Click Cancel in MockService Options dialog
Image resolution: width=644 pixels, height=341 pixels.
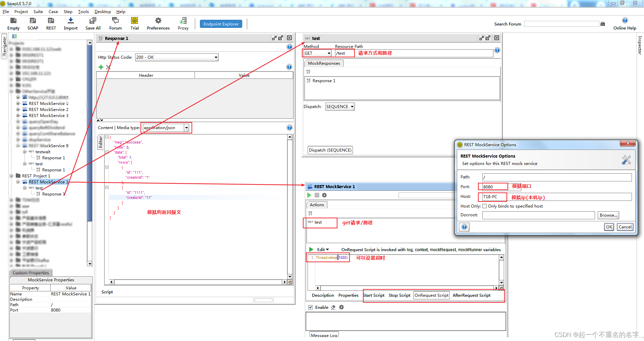[x=625, y=227]
